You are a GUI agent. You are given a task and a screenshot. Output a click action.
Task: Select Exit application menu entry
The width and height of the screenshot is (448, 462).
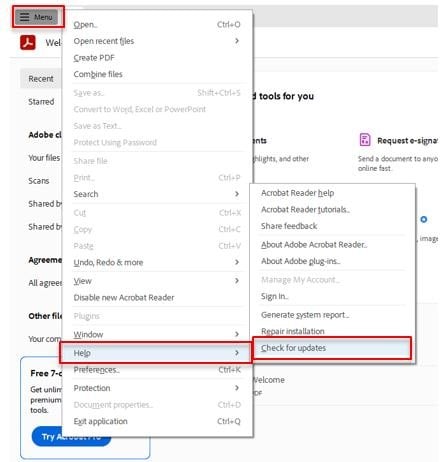tap(157, 421)
